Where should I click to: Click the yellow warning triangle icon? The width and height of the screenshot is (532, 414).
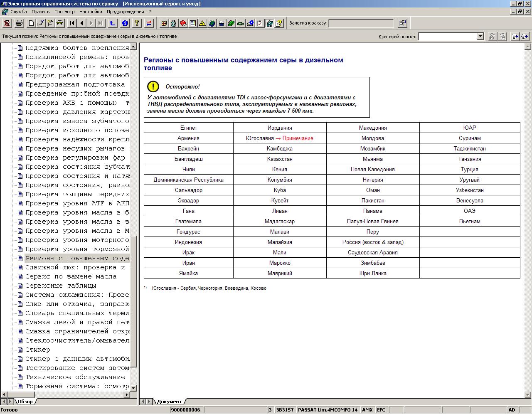point(202,23)
